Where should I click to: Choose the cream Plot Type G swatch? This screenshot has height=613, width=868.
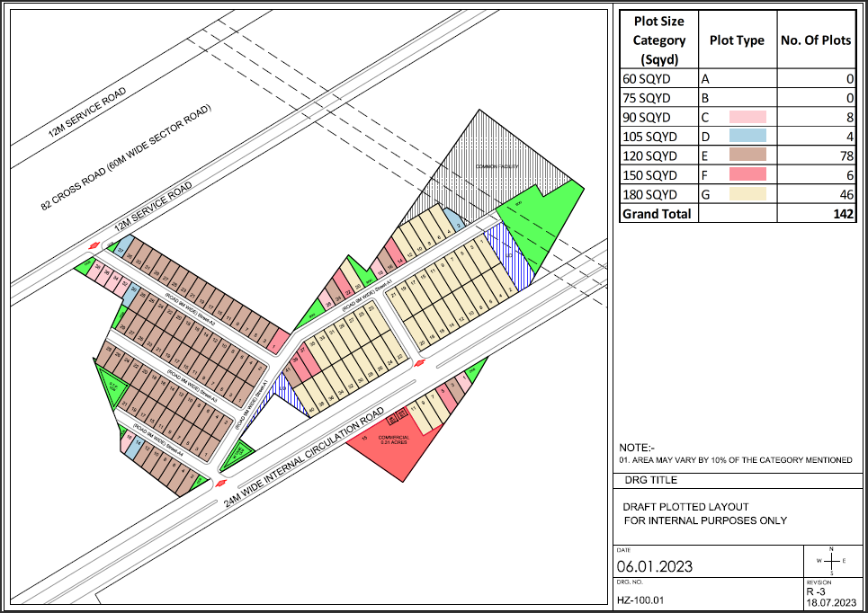click(747, 194)
